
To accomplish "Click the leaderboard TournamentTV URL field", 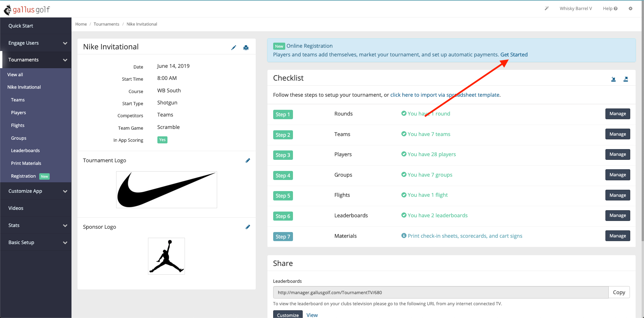I will click(x=441, y=292).
